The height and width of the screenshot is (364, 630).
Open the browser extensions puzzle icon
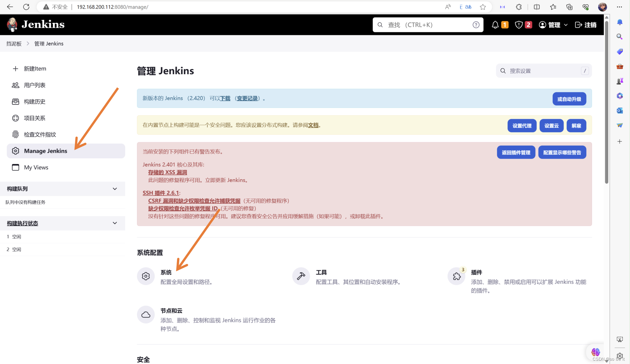pos(519,7)
